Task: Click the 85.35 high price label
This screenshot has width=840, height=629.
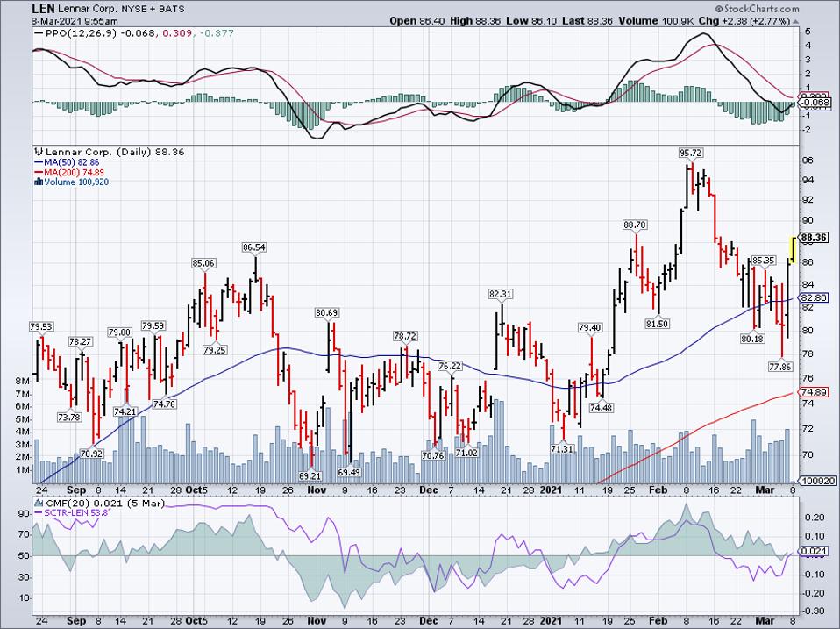Action: [x=763, y=261]
